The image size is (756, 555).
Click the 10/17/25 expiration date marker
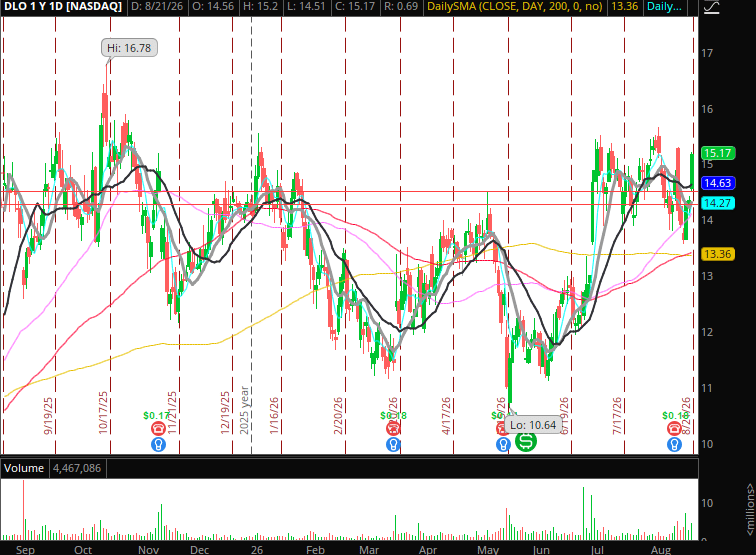[x=103, y=413]
